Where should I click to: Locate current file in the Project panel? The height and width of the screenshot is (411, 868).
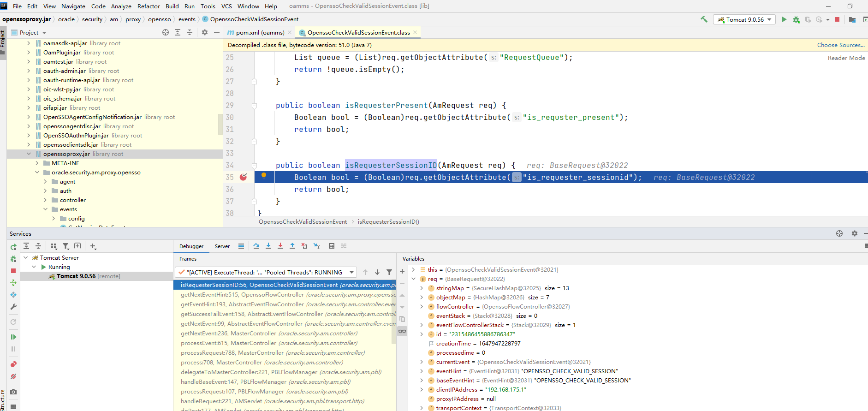pos(166,32)
